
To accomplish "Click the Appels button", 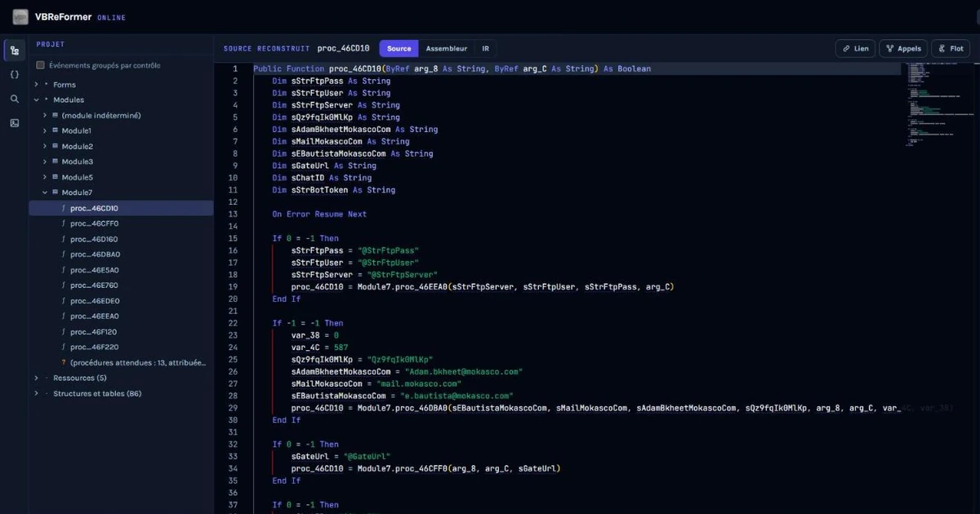I will 903,49.
